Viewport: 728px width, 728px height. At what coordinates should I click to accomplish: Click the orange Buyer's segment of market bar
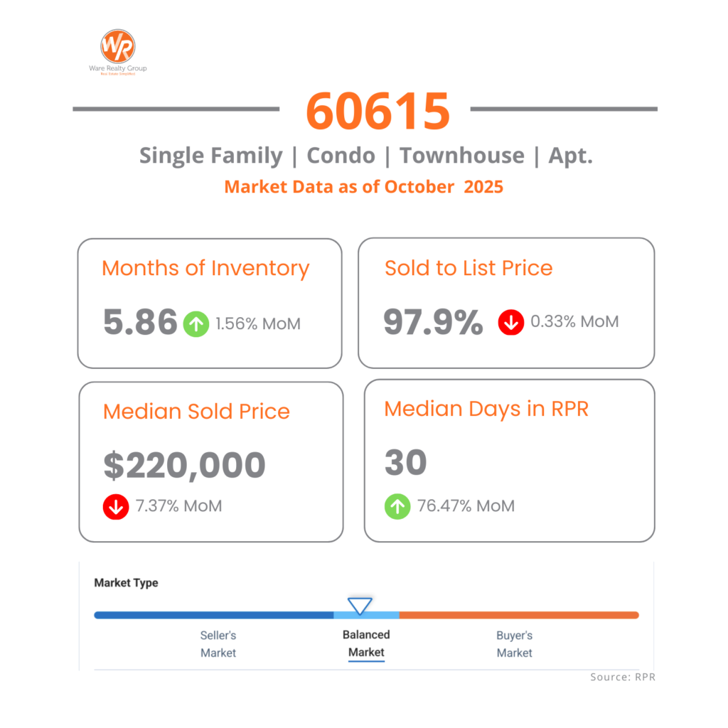coord(519,615)
